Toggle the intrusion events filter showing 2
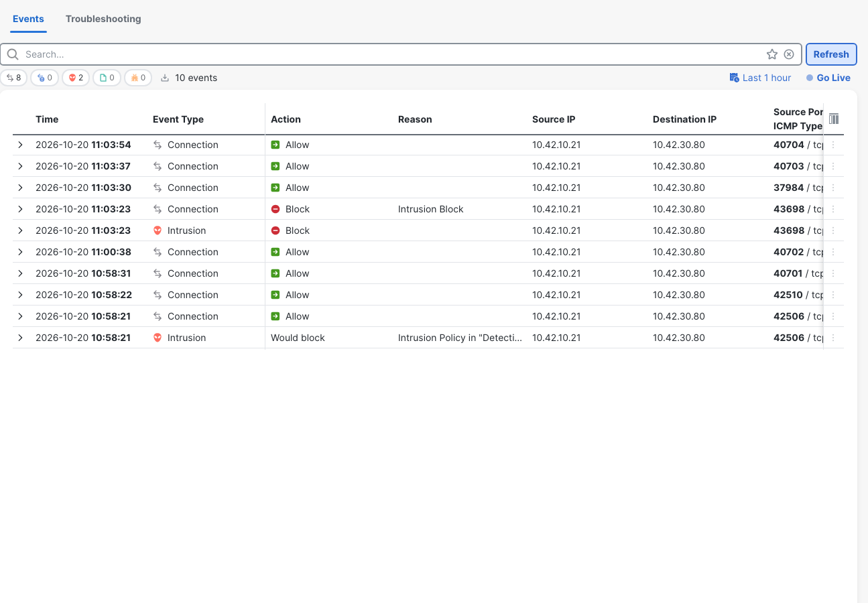868x603 pixels. coord(76,78)
